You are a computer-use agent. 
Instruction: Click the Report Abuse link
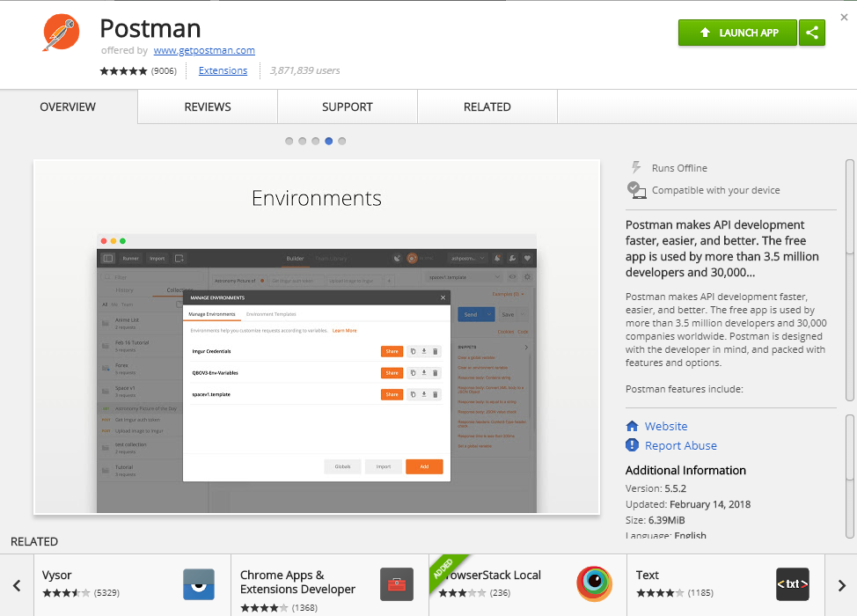[x=681, y=446]
